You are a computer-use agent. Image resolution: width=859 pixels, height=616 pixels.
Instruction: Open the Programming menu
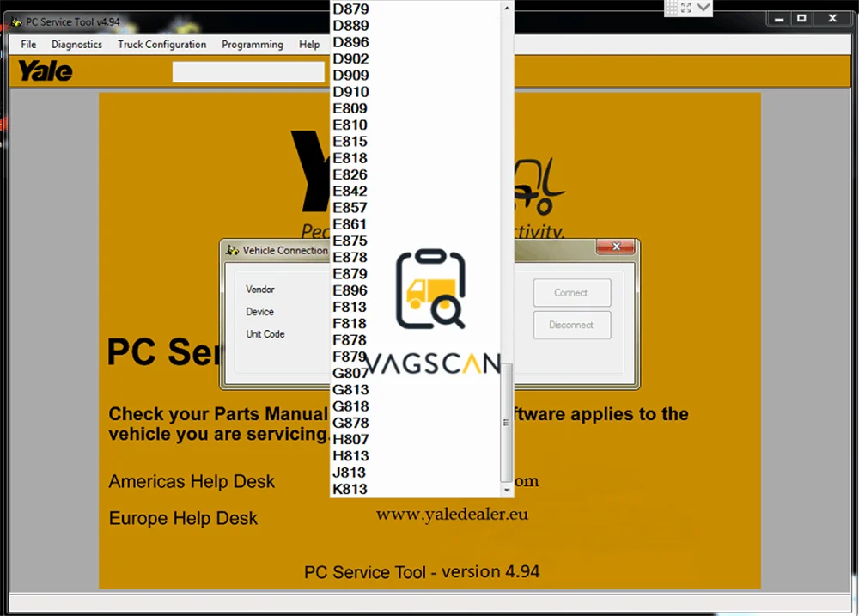[253, 45]
